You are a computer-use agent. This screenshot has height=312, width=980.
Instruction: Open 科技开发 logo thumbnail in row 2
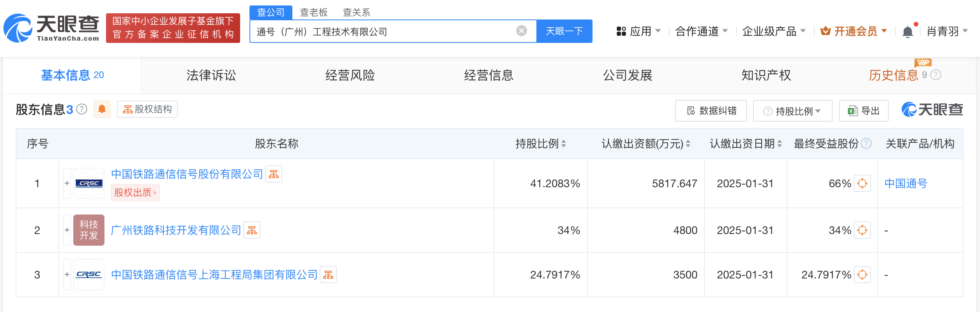coord(89,230)
